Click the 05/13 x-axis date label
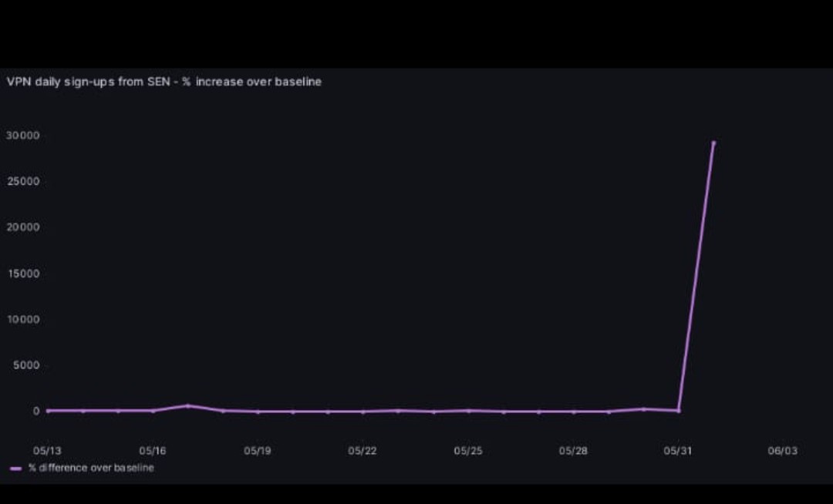 click(x=48, y=451)
